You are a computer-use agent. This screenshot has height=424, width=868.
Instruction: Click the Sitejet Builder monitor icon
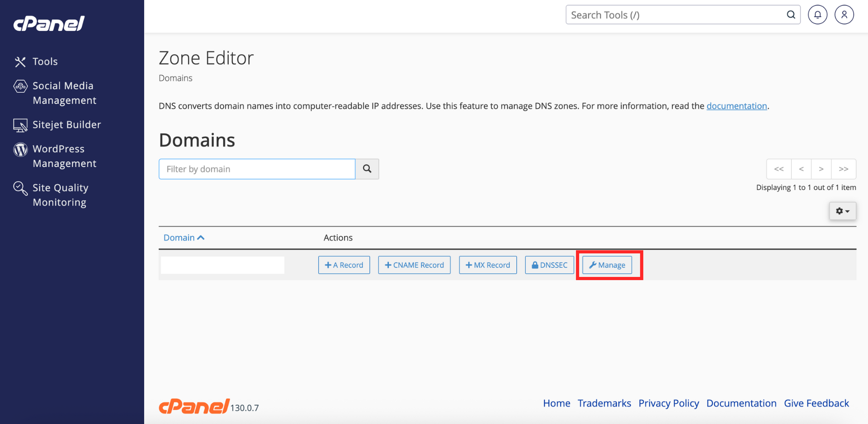click(20, 125)
